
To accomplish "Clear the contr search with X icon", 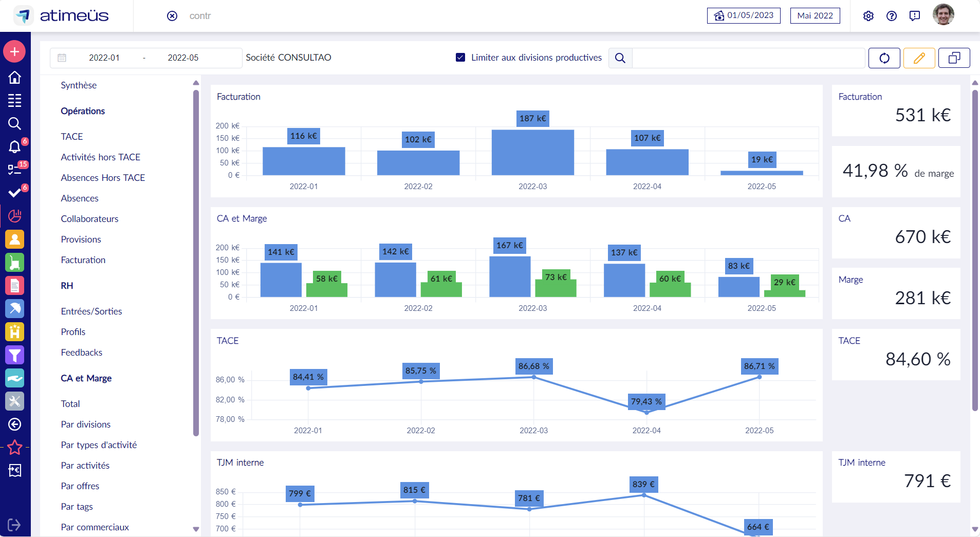I will pos(172,16).
